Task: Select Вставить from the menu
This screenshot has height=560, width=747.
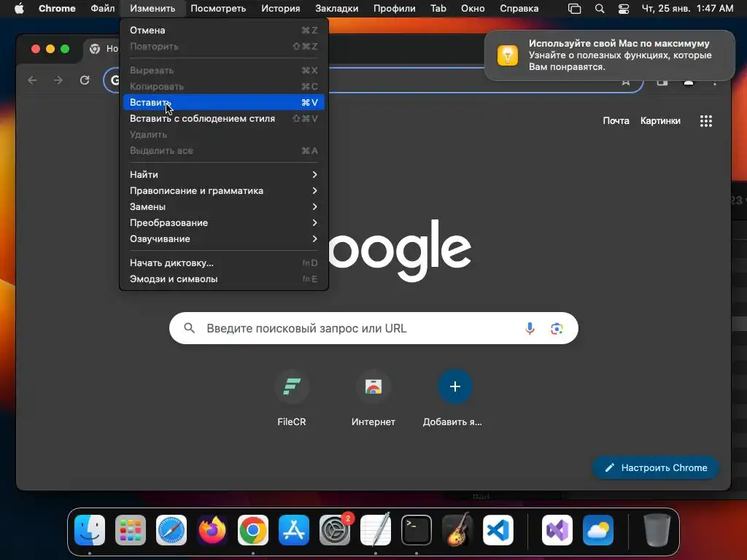Action: pyautogui.click(x=223, y=102)
